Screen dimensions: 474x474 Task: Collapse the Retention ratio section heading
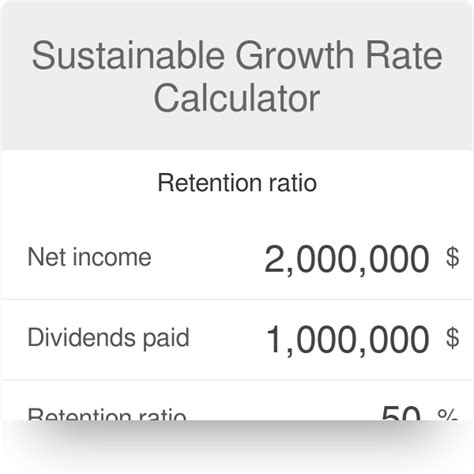point(237,183)
